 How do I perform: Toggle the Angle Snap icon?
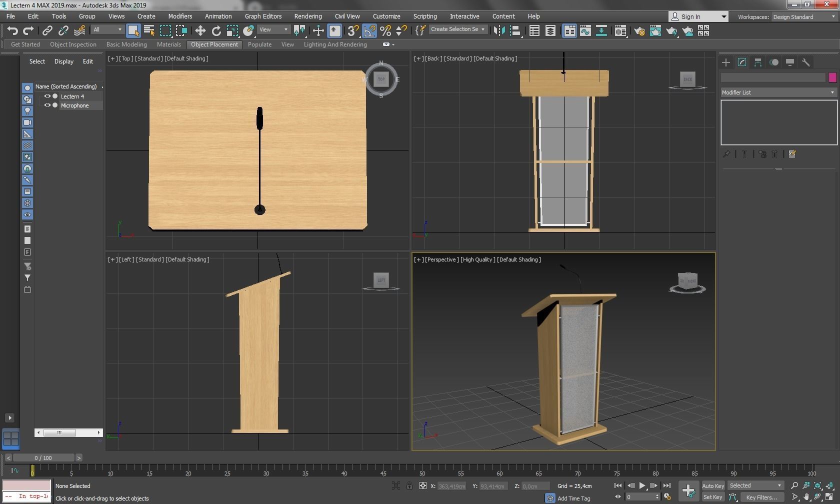click(x=369, y=31)
